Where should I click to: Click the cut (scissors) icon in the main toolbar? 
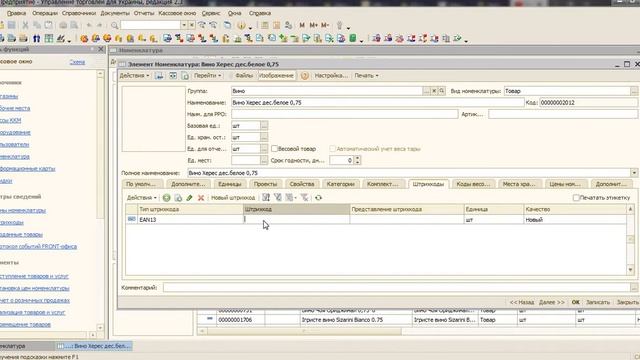25,25
